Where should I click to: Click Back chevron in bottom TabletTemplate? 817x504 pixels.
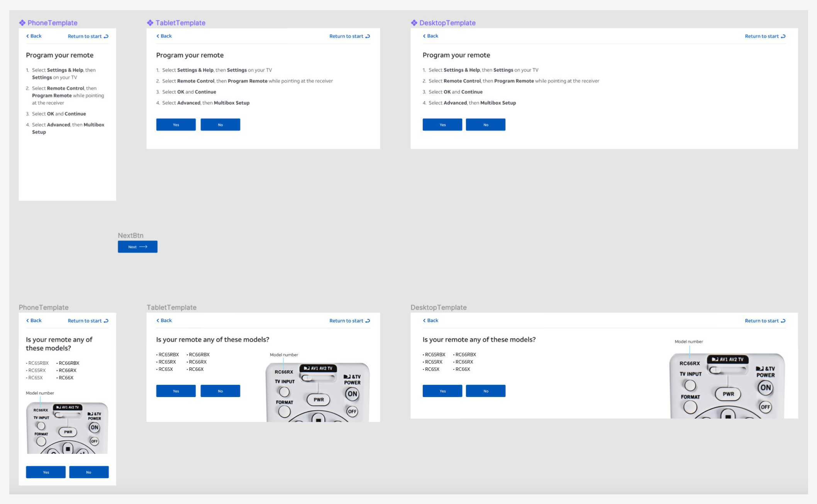tap(158, 320)
